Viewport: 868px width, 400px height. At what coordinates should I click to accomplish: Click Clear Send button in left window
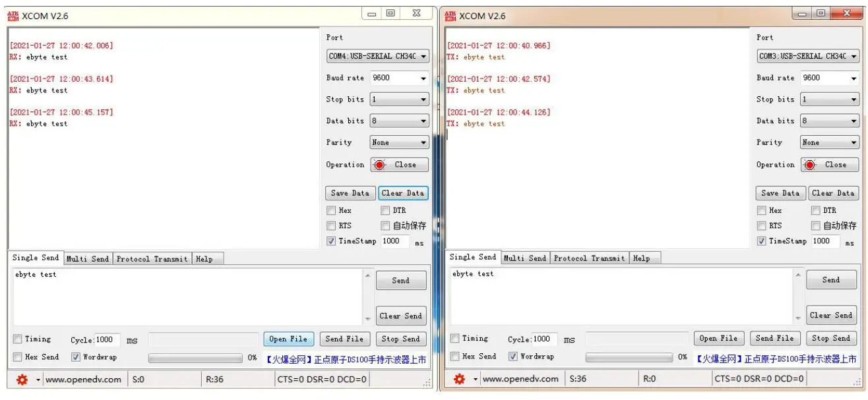tap(401, 316)
